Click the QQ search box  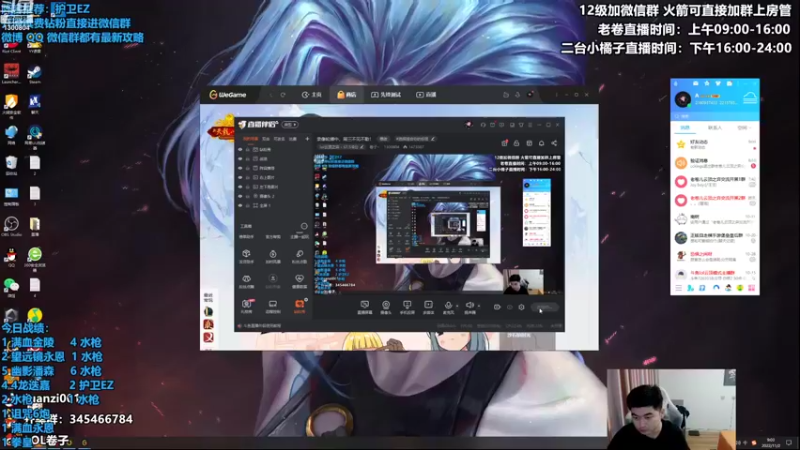pos(714,116)
